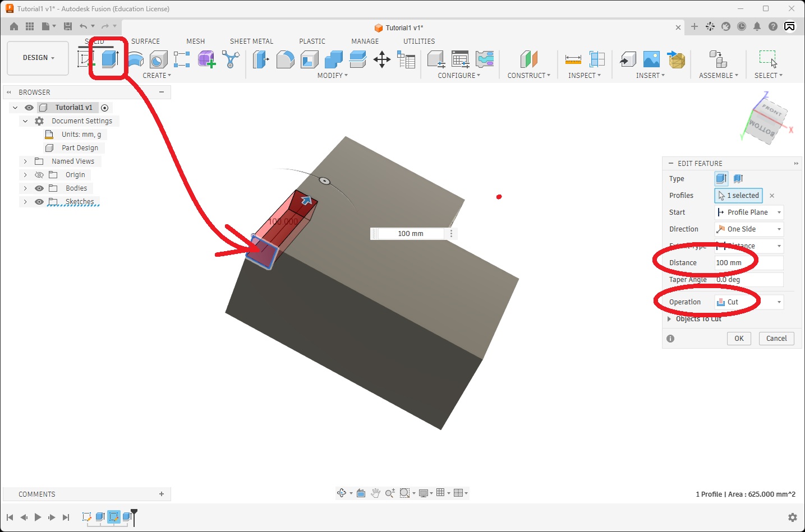Activate the Move/Copy arrows tool
805x532 pixels.
[382, 59]
